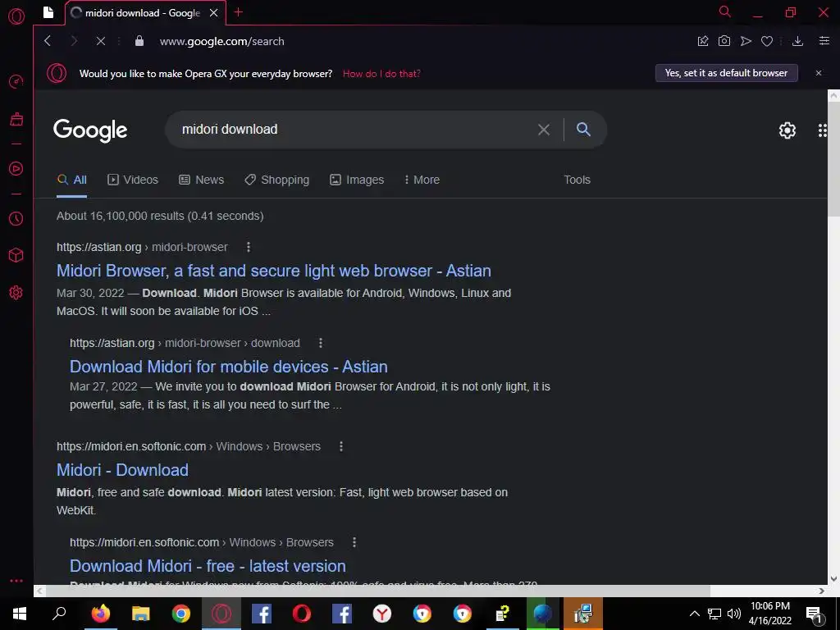This screenshot has height=630, width=840.
Task: Expand the More search options
Action: [x=422, y=180]
